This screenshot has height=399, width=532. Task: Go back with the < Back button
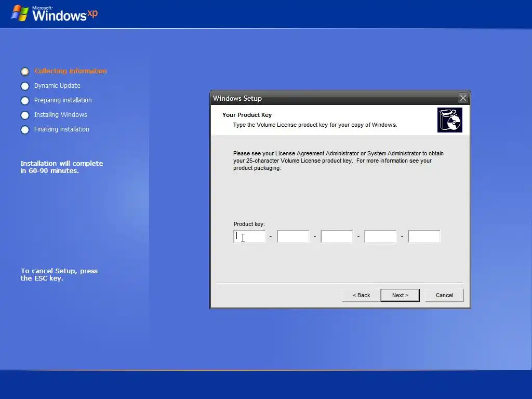click(361, 295)
